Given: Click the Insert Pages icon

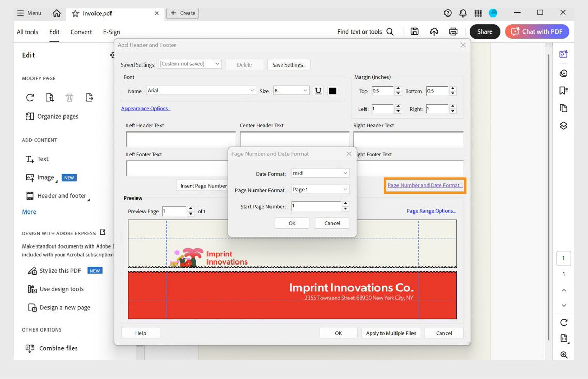Looking at the screenshot, I should [50, 97].
